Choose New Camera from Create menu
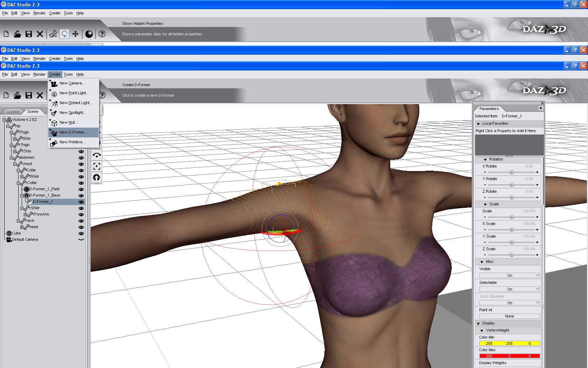 73,83
